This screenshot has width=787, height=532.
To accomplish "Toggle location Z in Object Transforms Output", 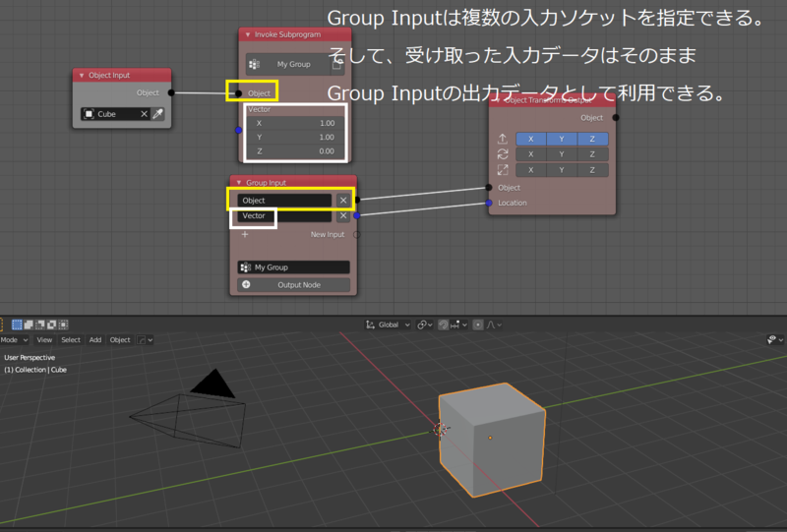I will tap(593, 139).
